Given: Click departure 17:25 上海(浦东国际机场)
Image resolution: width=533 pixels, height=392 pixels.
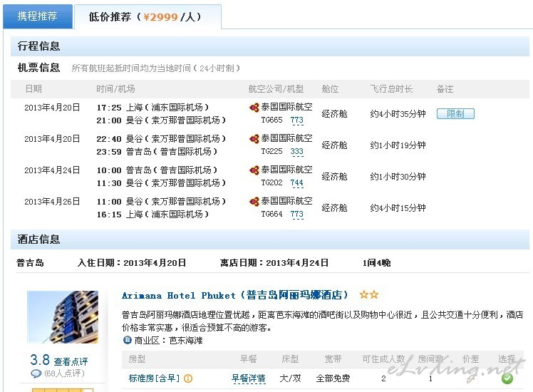Looking at the screenshot, I should point(152,108).
